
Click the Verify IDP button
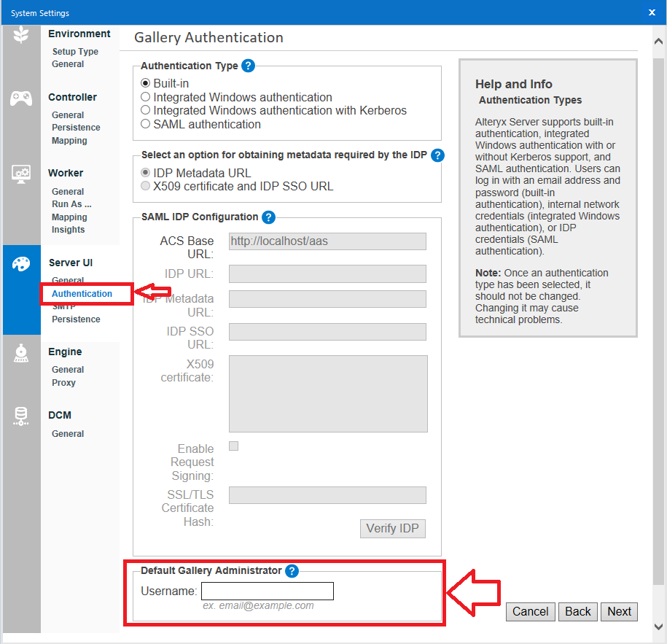pyautogui.click(x=392, y=528)
